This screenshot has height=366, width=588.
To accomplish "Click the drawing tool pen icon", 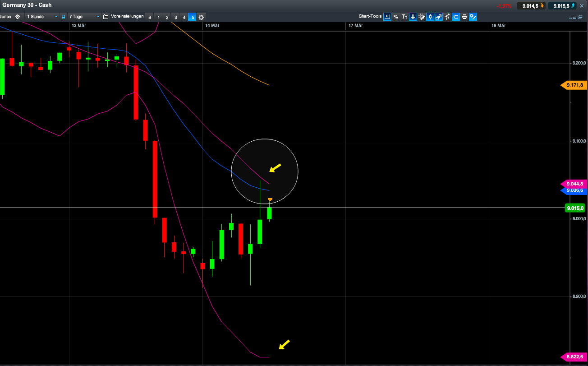I will click(422, 17).
